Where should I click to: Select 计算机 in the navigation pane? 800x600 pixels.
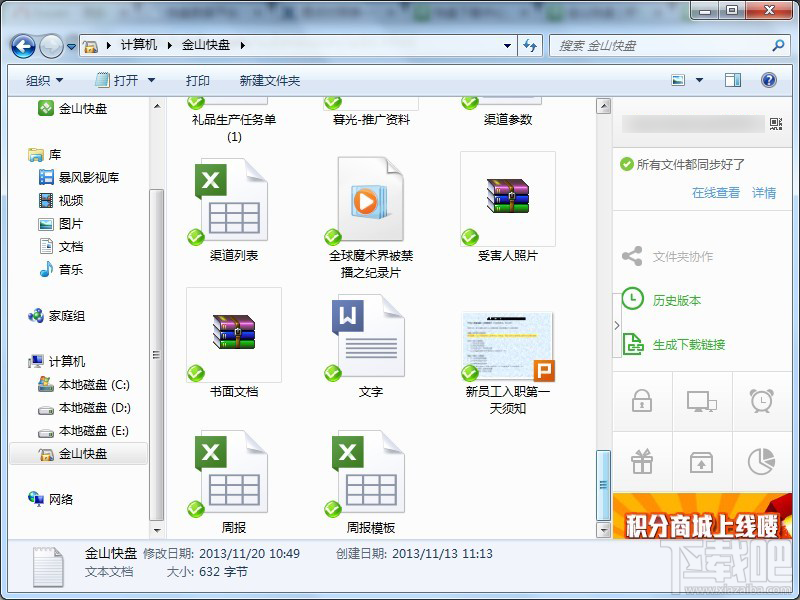pos(57,362)
